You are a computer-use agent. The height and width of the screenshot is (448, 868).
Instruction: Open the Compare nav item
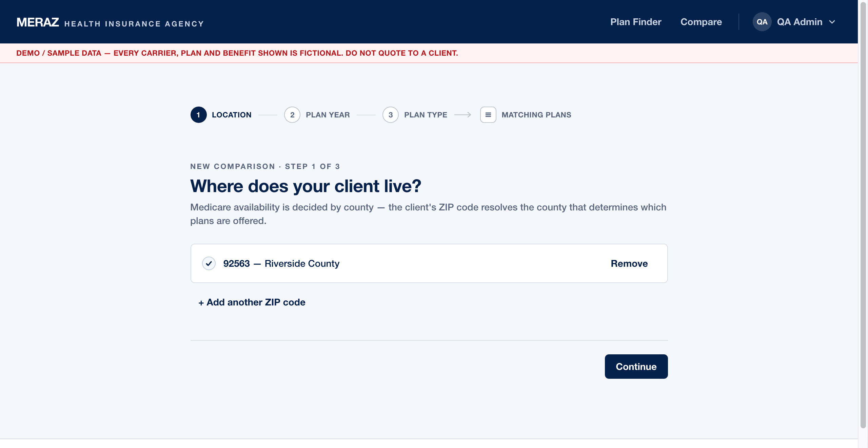click(701, 22)
